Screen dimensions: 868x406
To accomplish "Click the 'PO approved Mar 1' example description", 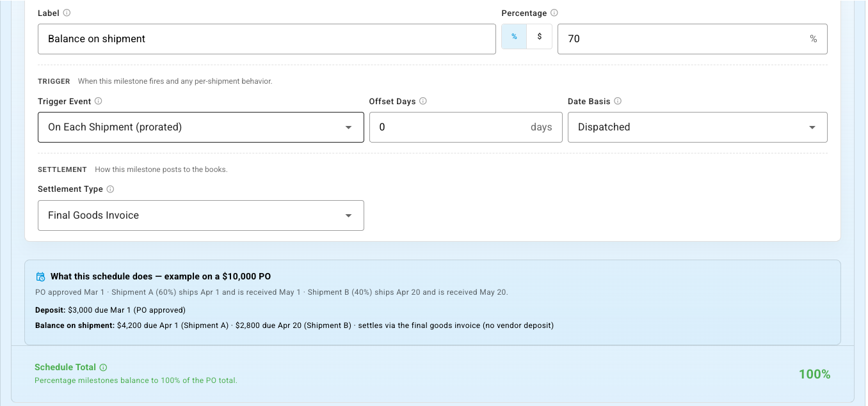I will coord(271,292).
